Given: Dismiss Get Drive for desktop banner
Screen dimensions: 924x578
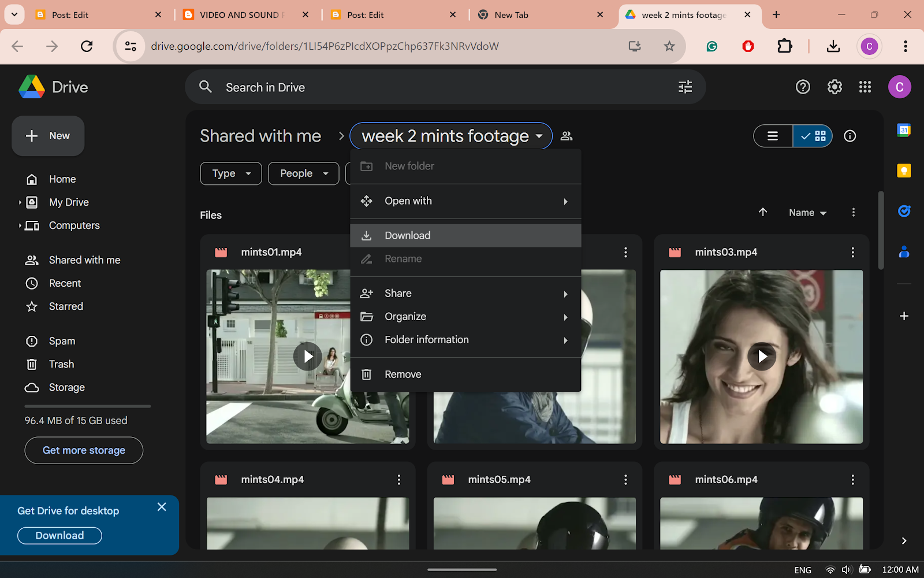Looking at the screenshot, I should [x=162, y=507].
